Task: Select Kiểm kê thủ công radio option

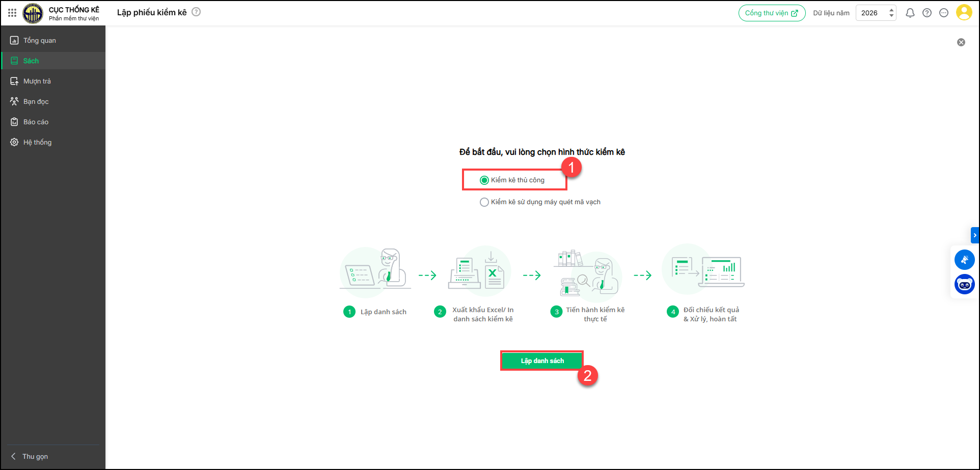Action: [x=484, y=180]
